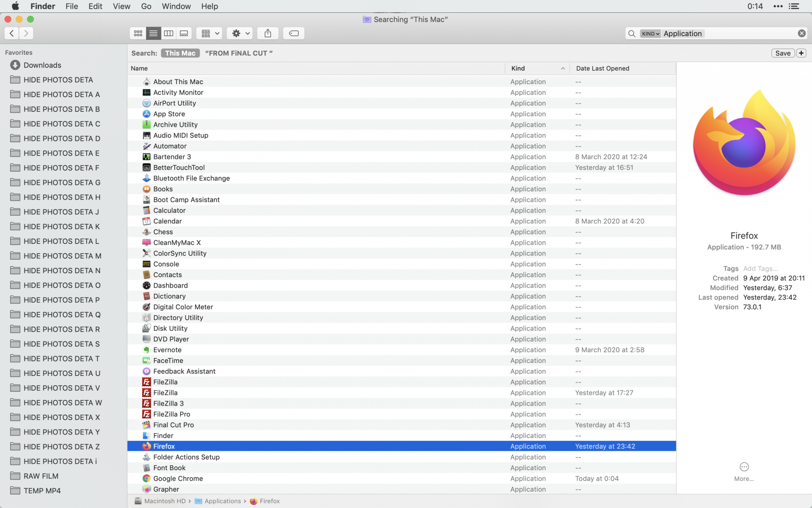Select the Final Cut Pro application
Viewport: 812px width, 508px height.
(x=402, y=425)
